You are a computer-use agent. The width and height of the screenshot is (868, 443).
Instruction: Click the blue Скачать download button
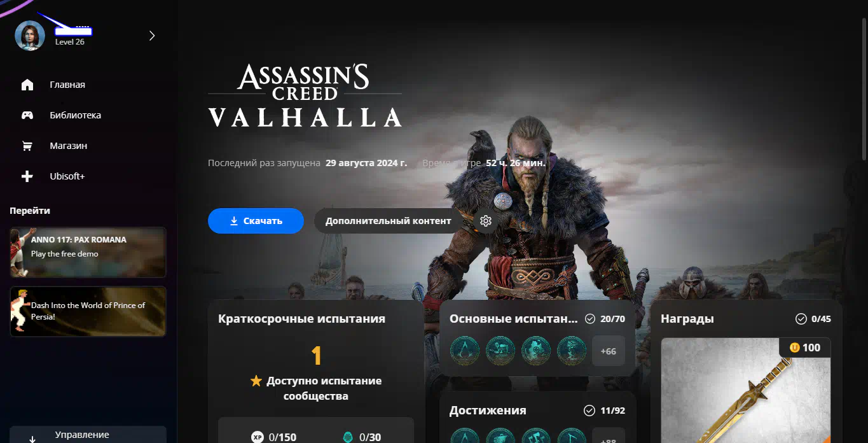[x=256, y=221]
